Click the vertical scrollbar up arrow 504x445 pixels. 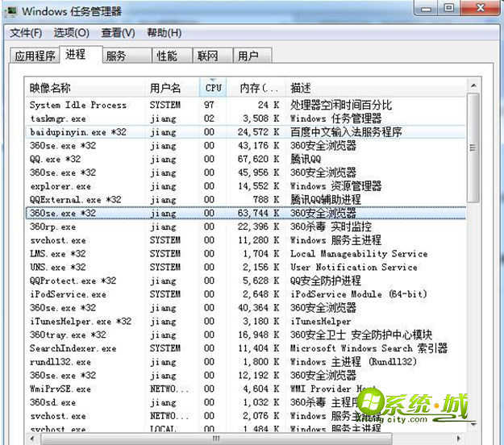[x=473, y=85]
